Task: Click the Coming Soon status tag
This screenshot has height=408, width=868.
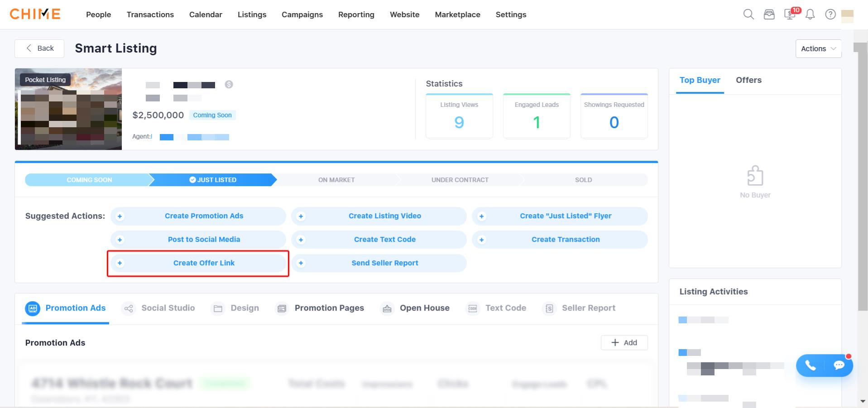Action: pos(212,115)
